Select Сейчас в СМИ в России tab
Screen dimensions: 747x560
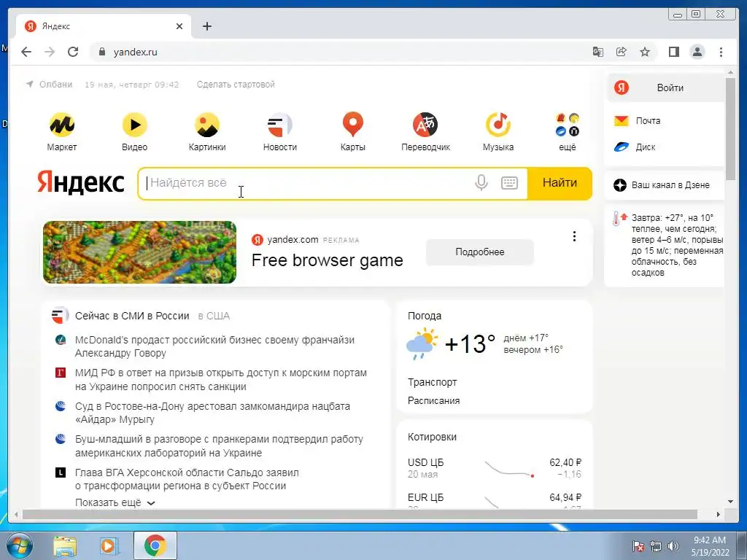[x=132, y=316]
